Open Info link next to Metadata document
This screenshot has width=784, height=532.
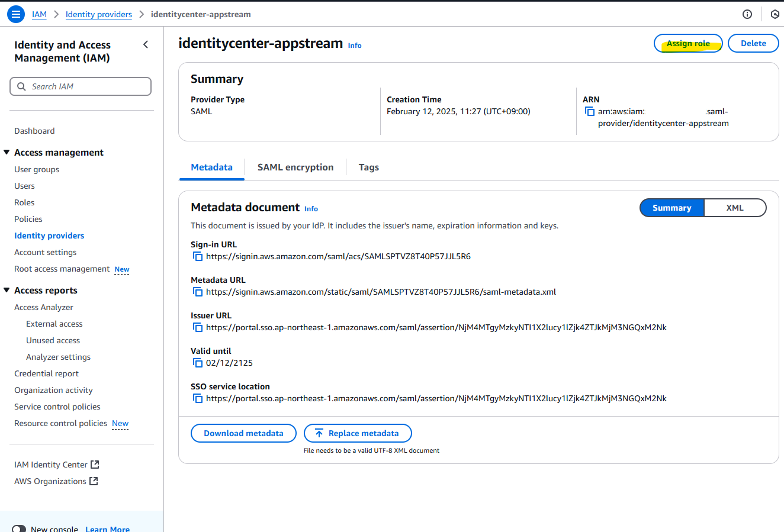[x=311, y=209]
